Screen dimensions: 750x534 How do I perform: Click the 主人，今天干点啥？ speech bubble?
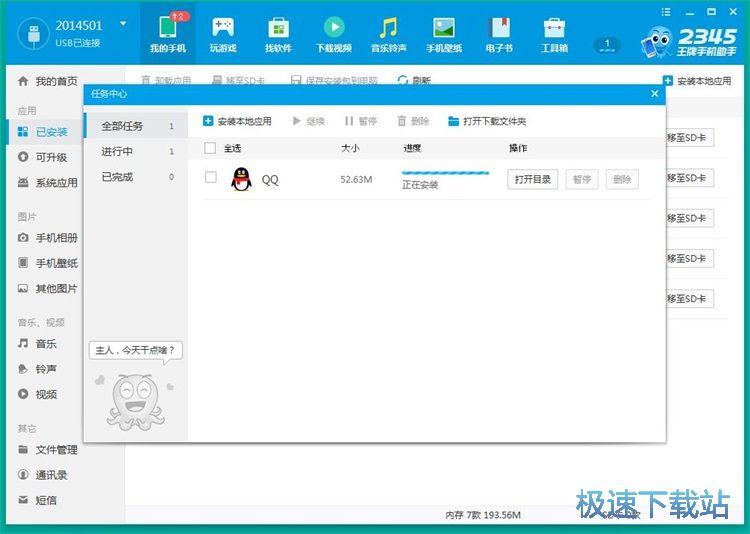coord(136,351)
